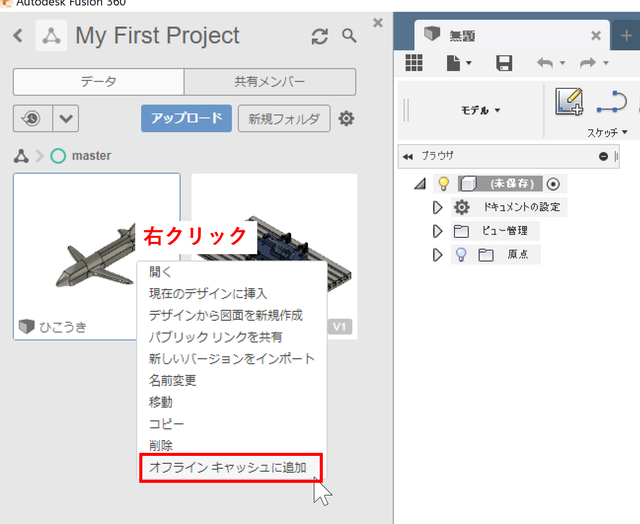Screen dimensions: 640x524
Task: Go back with the left chevron arrow
Action: pyautogui.click(x=18, y=36)
